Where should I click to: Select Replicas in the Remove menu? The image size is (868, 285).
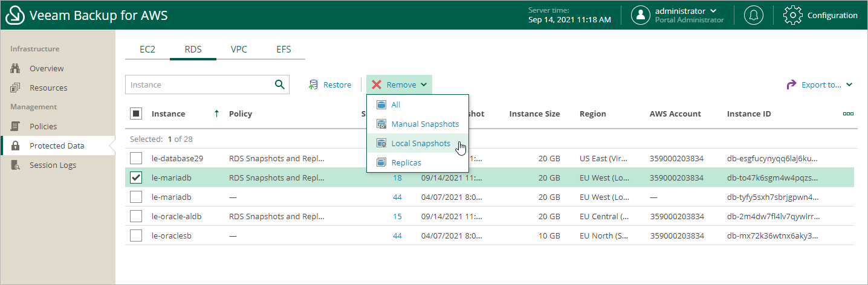click(x=406, y=162)
